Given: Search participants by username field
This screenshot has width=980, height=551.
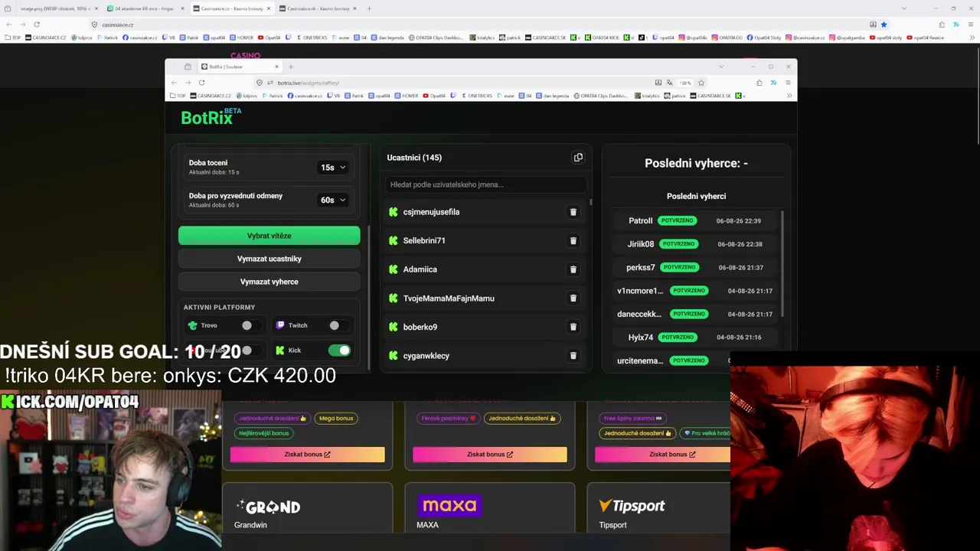Looking at the screenshot, I should click(x=486, y=184).
